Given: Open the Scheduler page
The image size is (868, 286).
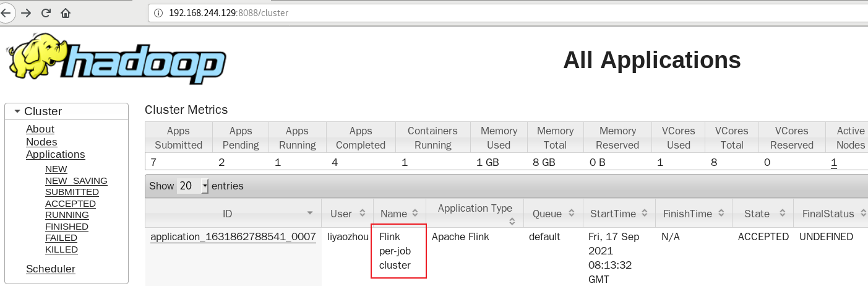Looking at the screenshot, I should [x=51, y=269].
